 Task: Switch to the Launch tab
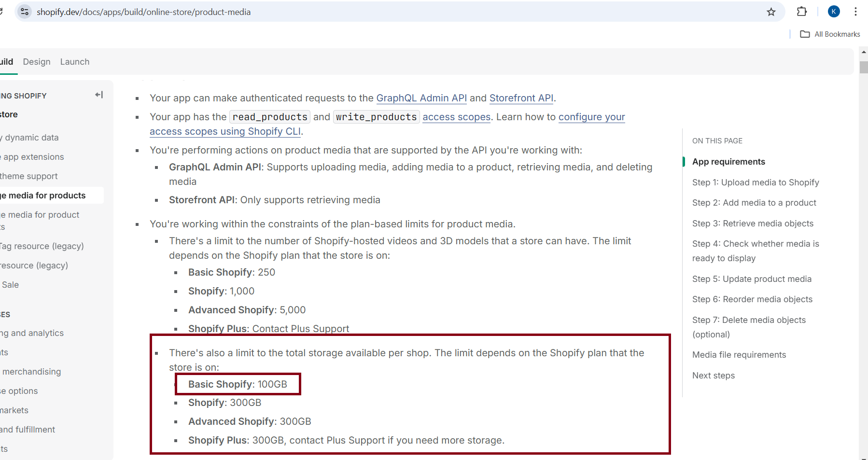pyautogui.click(x=75, y=62)
